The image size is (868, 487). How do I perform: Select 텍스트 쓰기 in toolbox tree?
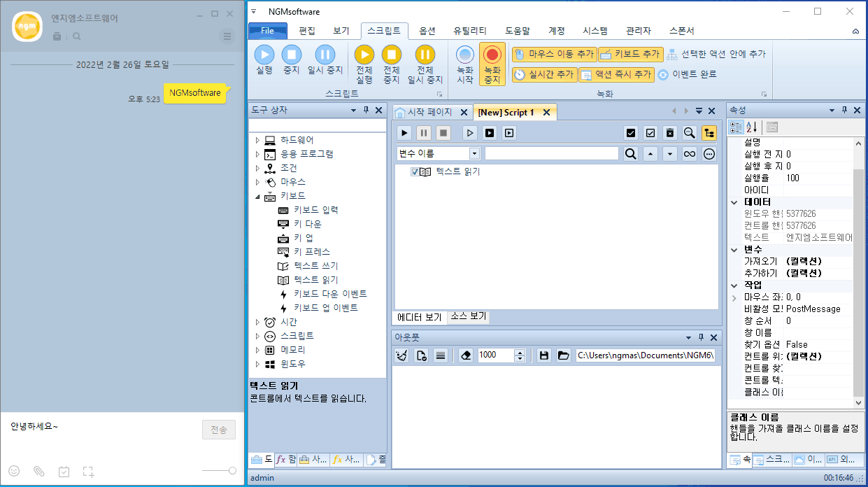(316, 266)
